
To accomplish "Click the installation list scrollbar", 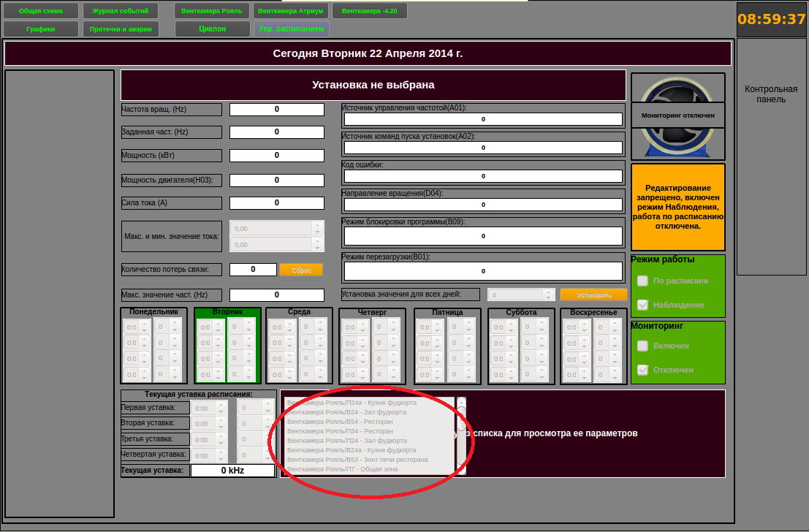I will coord(461,436).
